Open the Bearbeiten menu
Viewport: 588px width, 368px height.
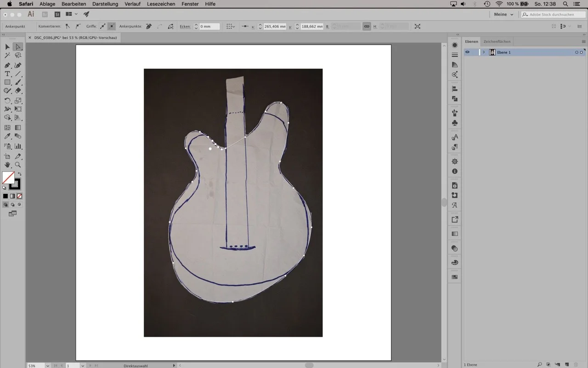(x=73, y=4)
